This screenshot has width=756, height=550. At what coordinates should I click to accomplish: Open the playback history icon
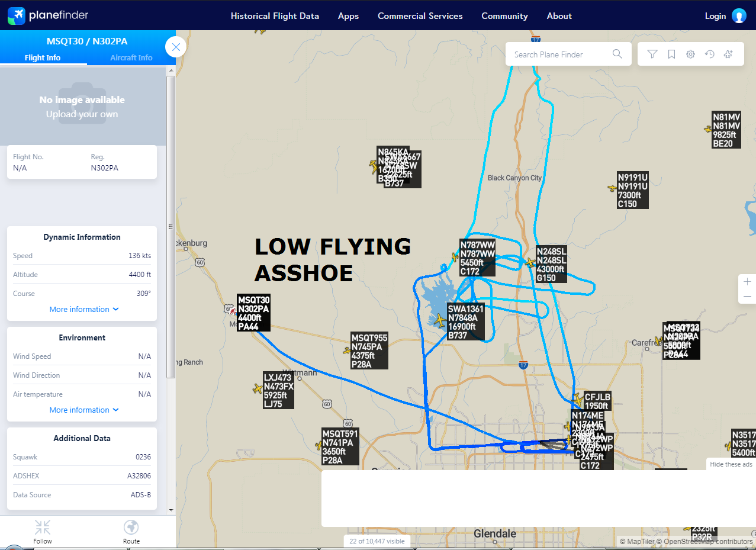[x=709, y=54]
